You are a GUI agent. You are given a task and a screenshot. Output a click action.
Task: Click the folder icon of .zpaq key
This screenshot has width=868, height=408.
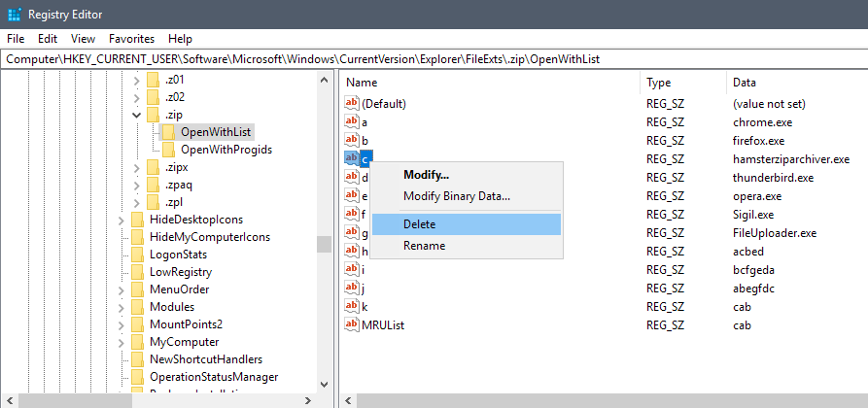coord(153,185)
